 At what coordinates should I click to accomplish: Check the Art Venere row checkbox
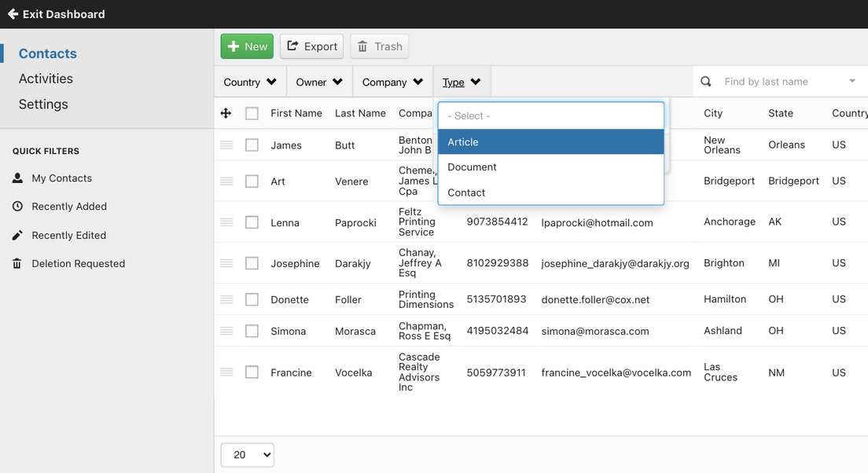tap(252, 181)
